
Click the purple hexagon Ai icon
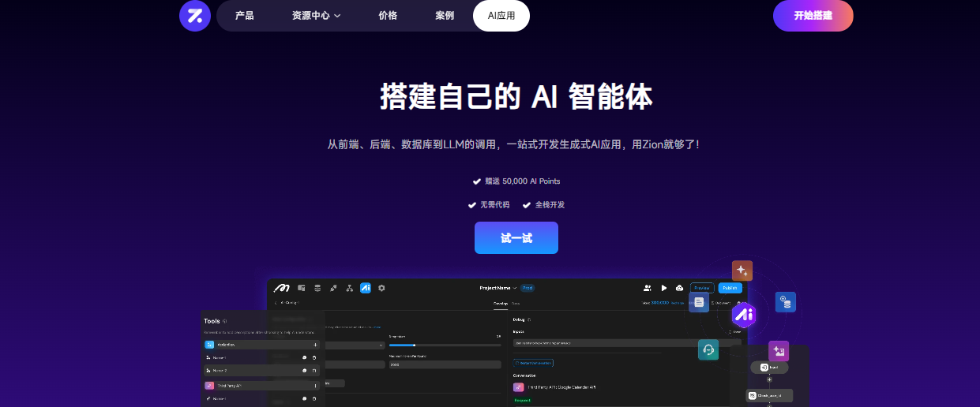(x=743, y=316)
